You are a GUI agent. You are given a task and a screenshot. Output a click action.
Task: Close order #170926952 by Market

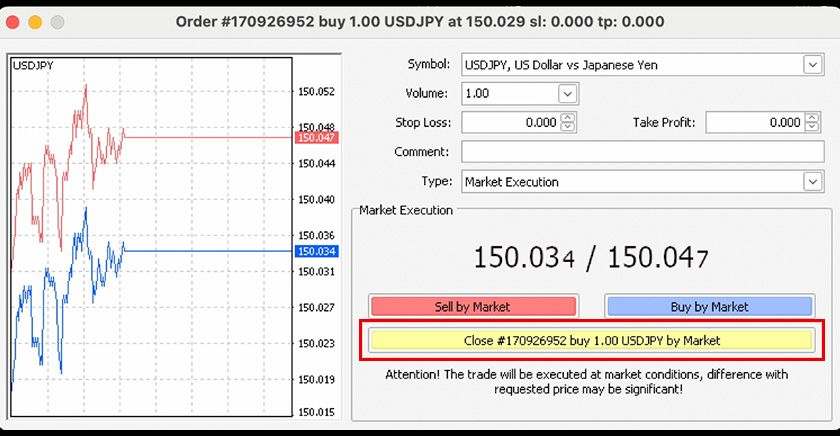tap(592, 340)
